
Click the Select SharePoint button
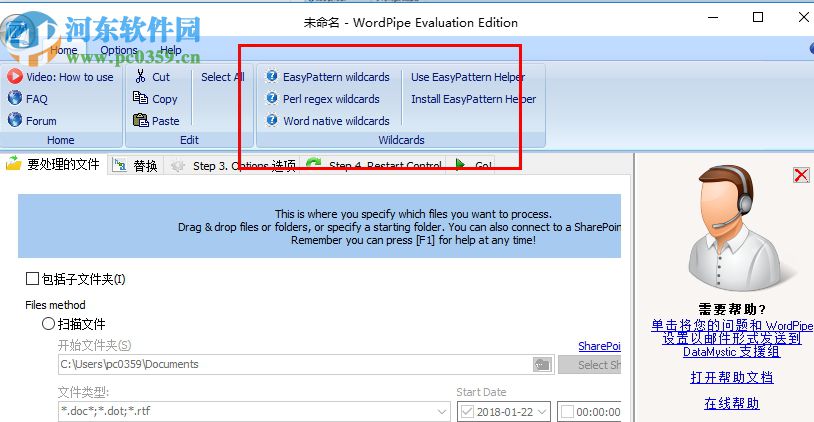tap(590, 365)
